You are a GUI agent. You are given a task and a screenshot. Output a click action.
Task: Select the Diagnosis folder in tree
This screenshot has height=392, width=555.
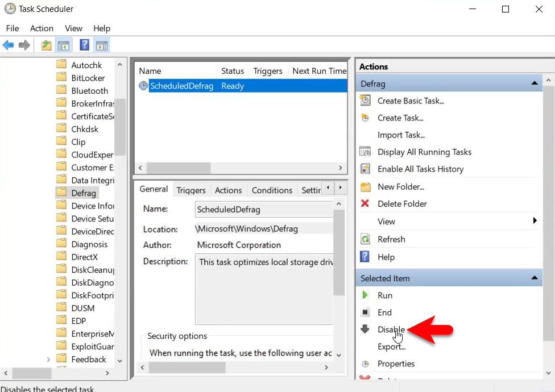(89, 244)
